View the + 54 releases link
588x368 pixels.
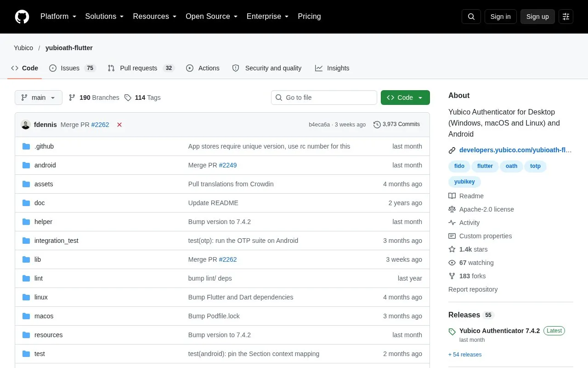click(465, 355)
